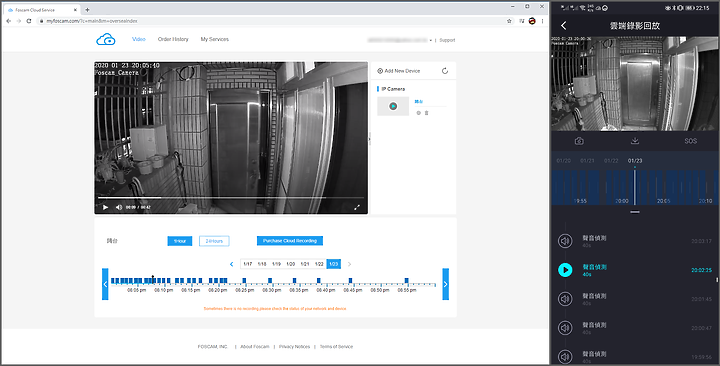Play sound event at 20:03:17
720x366 pixels.
(565, 241)
